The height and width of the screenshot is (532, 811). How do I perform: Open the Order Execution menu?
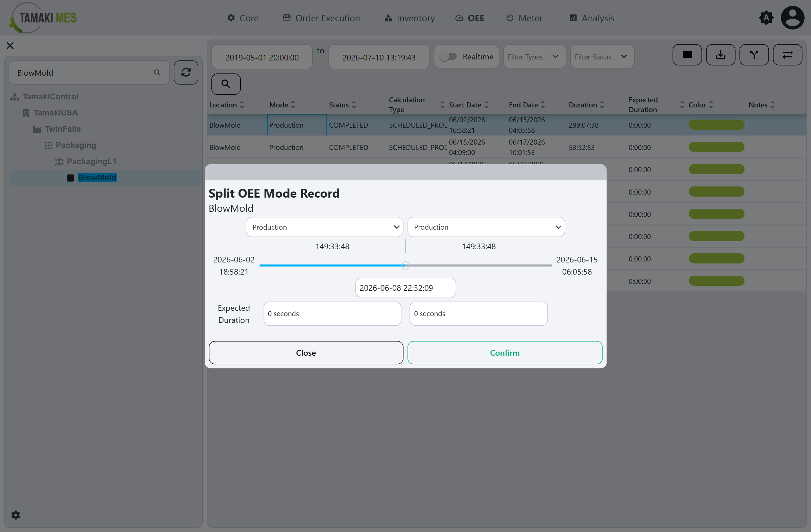coord(321,18)
